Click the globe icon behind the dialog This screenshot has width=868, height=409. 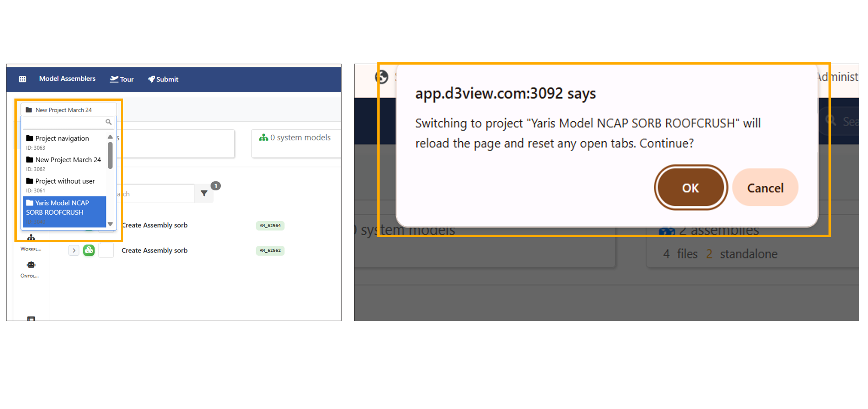(x=381, y=77)
